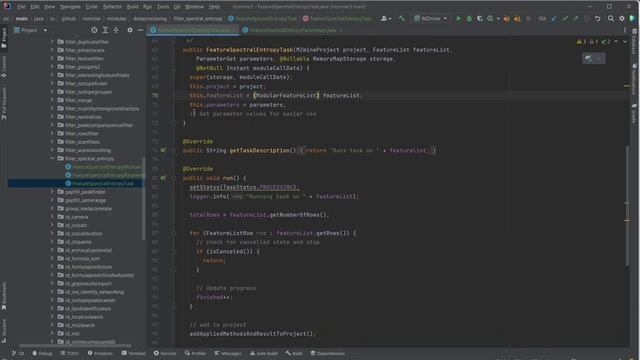Click the override gutter icon at run()

coord(163,178)
